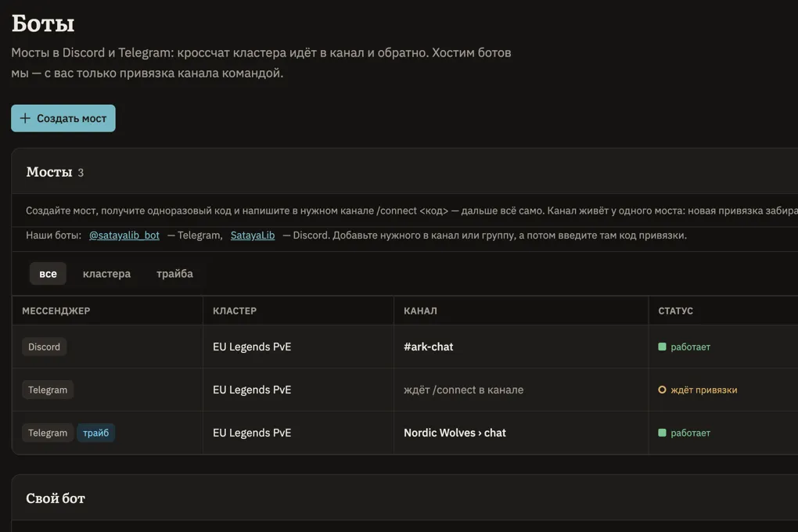
Task: Click the green status square in the #ark-chat row
Action: pyautogui.click(x=662, y=347)
